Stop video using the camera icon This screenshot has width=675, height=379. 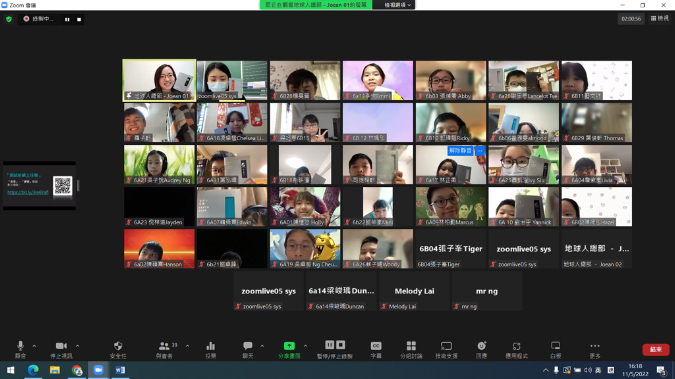click(x=61, y=349)
